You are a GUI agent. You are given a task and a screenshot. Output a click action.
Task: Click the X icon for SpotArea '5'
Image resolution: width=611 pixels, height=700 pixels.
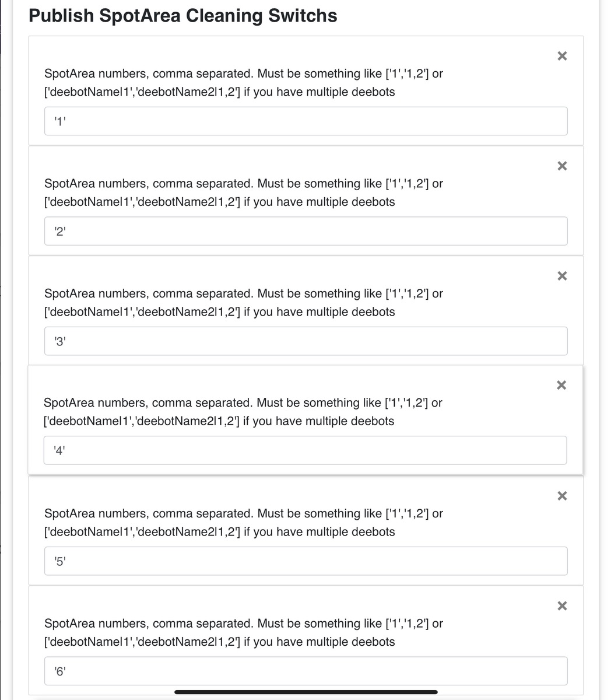[x=561, y=496]
